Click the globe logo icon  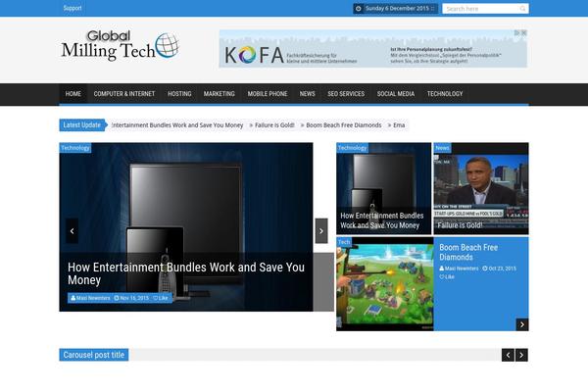167,45
